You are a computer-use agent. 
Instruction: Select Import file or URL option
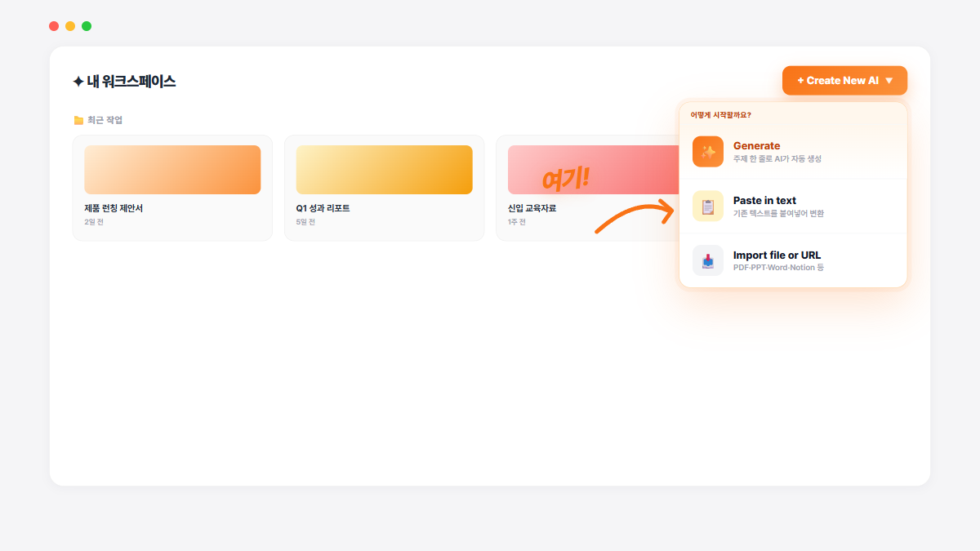[x=793, y=261]
